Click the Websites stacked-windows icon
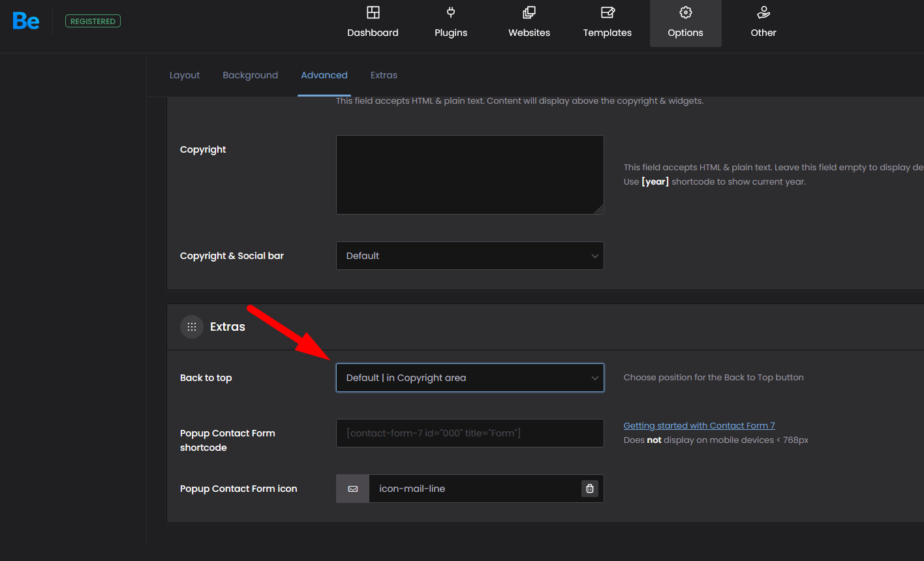Screen dimensions: 924x561 click(529, 12)
